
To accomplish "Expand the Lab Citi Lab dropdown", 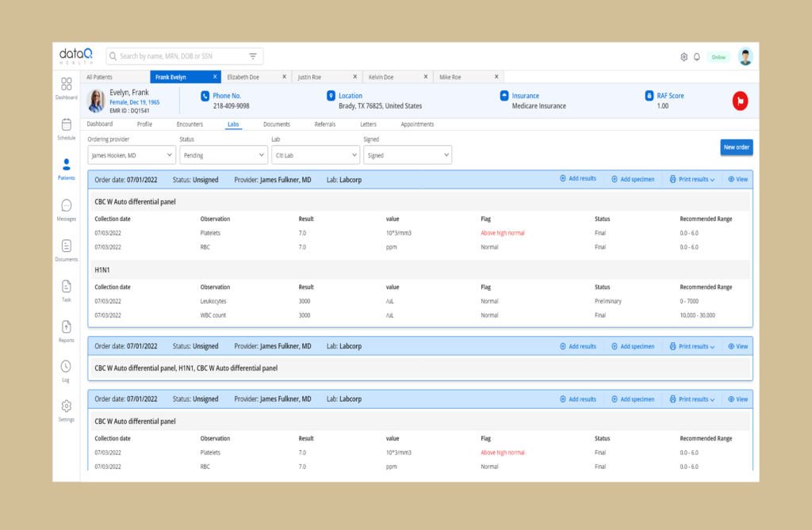I will pyautogui.click(x=316, y=155).
